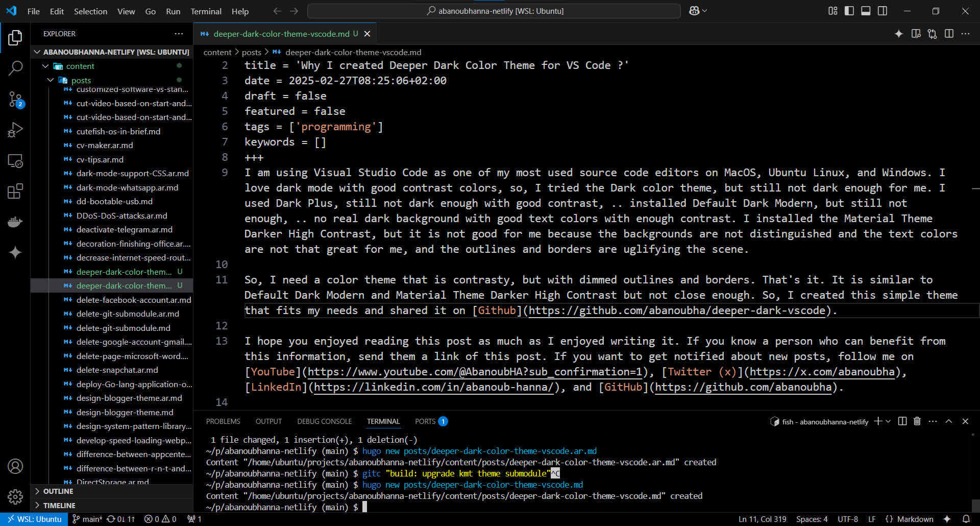Screen dimensions: 980x526
Task: Open Source Control view with 2 changes
Action: click(15, 99)
